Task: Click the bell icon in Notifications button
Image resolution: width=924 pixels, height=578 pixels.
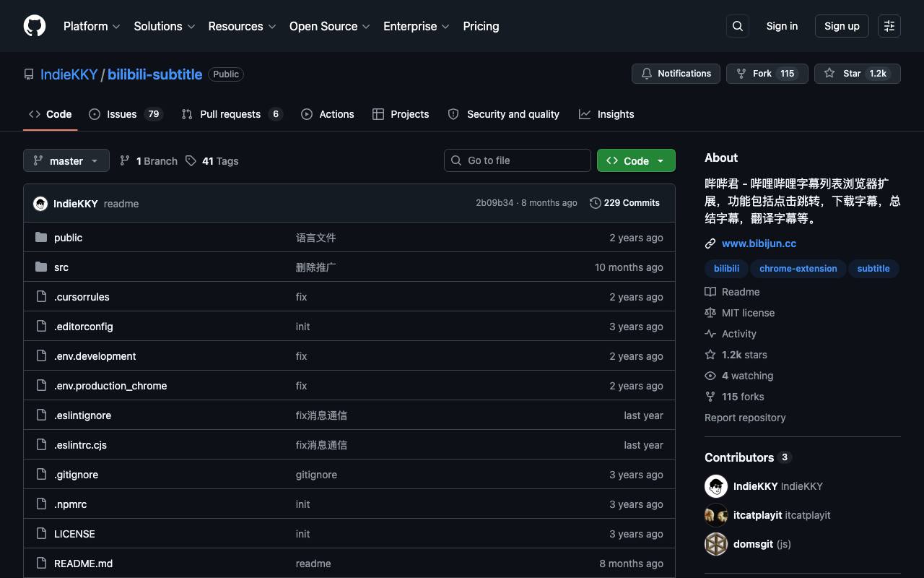Action: [647, 74]
